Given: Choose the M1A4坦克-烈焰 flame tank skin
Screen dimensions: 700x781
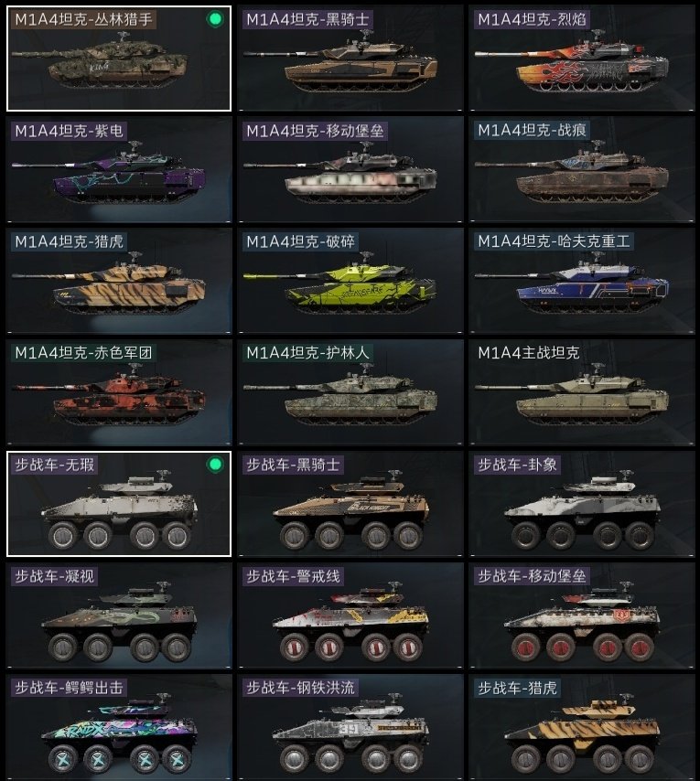Looking at the screenshot, I should 581,59.
